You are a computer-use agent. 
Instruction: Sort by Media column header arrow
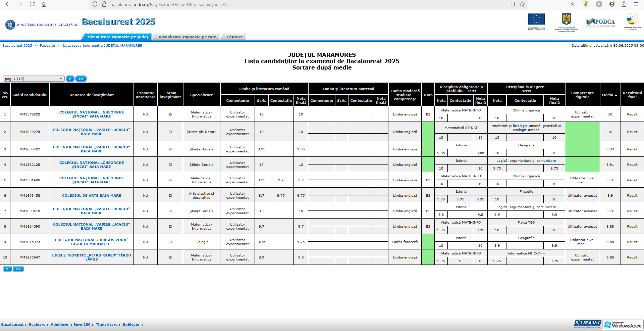pyautogui.click(x=616, y=95)
